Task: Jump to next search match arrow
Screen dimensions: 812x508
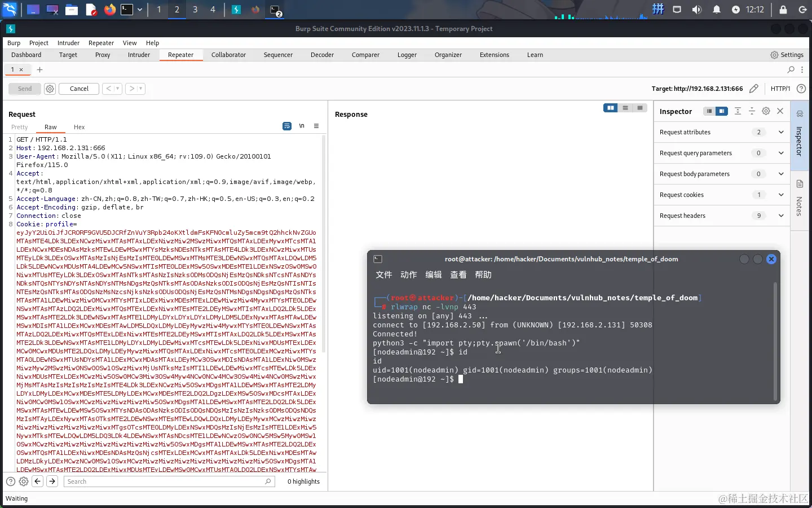Action: coord(52,481)
